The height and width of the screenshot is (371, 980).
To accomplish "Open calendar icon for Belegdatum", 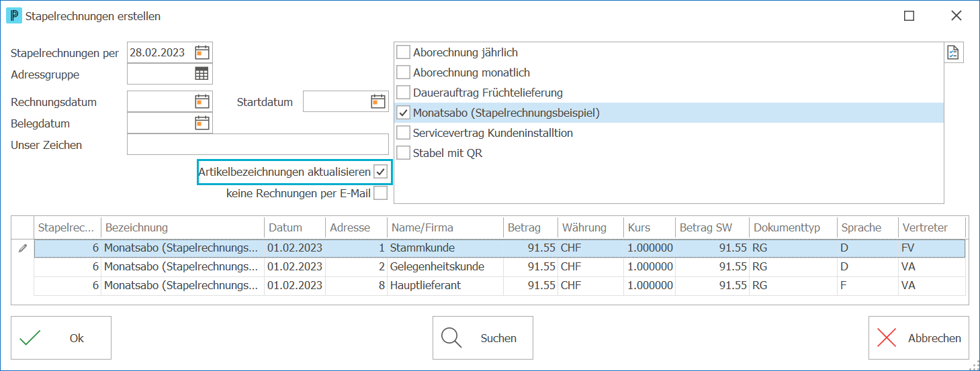I will pos(202,123).
